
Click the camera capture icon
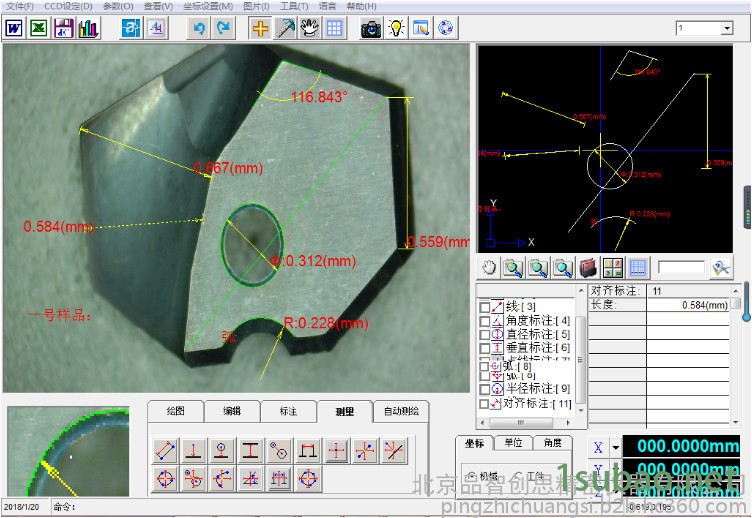coord(370,28)
